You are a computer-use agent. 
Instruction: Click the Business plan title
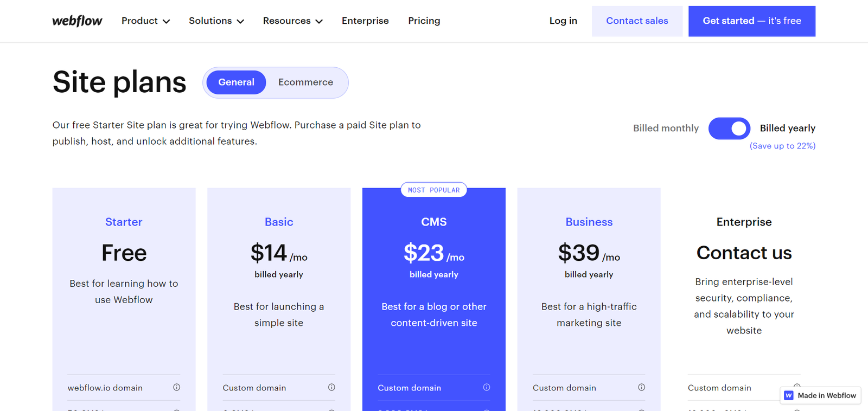(589, 222)
